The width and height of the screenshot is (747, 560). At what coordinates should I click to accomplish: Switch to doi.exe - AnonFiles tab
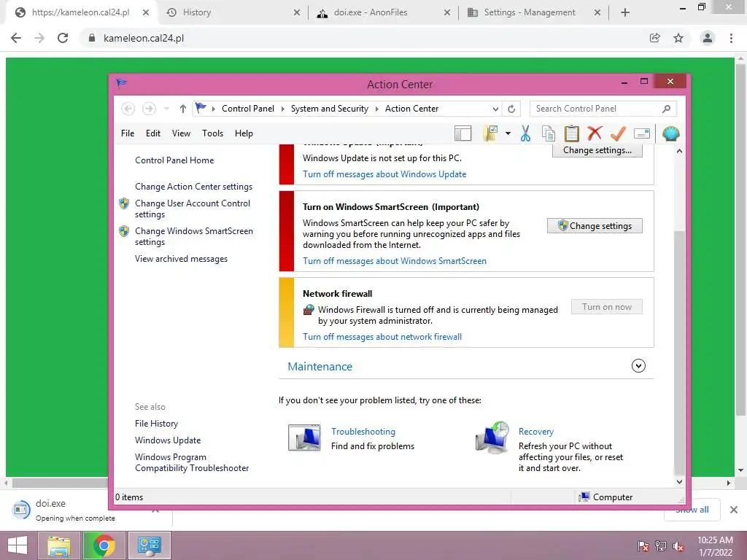pos(384,12)
